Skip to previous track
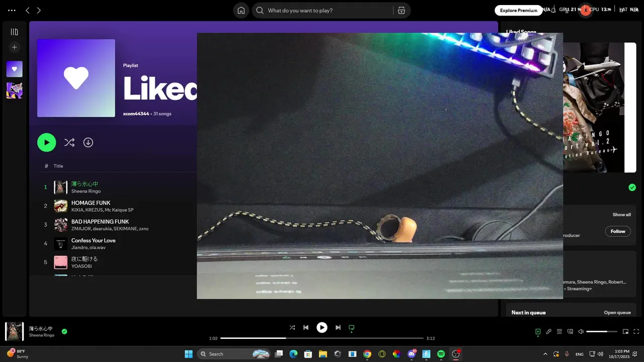 tap(306, 327)
